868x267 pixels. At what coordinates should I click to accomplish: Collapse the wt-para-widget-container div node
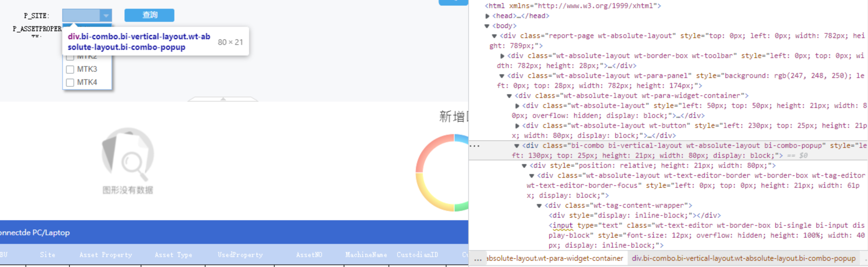click(509, 96)
